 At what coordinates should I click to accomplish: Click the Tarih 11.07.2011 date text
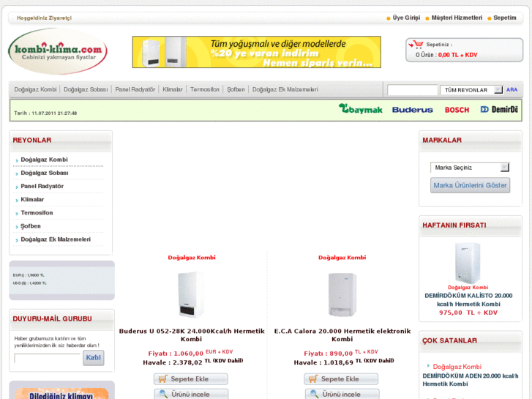point(45,113)
